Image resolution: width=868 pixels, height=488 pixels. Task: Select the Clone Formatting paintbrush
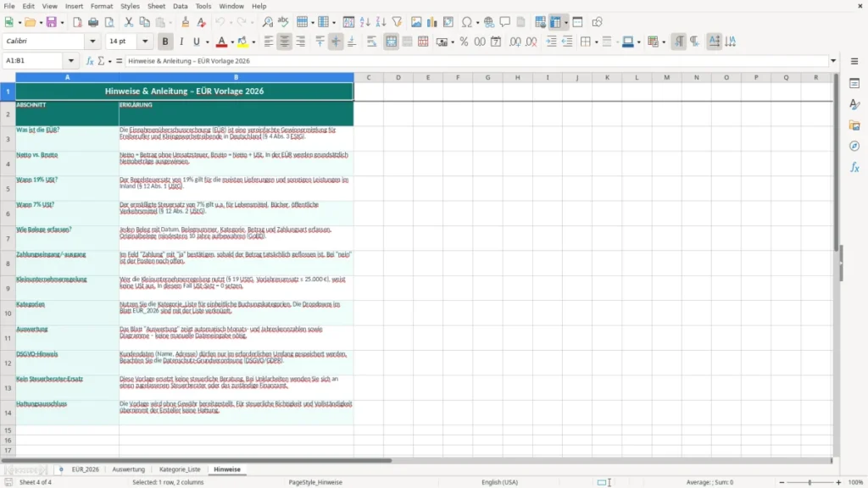click(186, 22)
